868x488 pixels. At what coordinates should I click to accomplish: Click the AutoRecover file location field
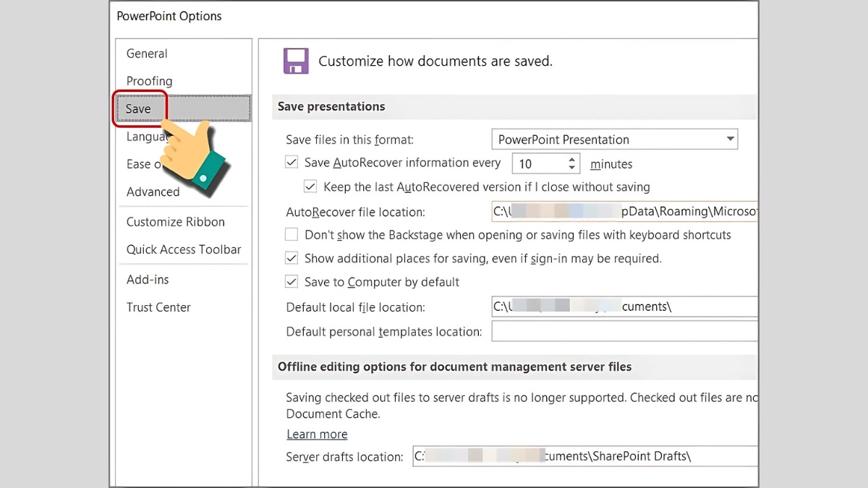click(x=625, y=212)
